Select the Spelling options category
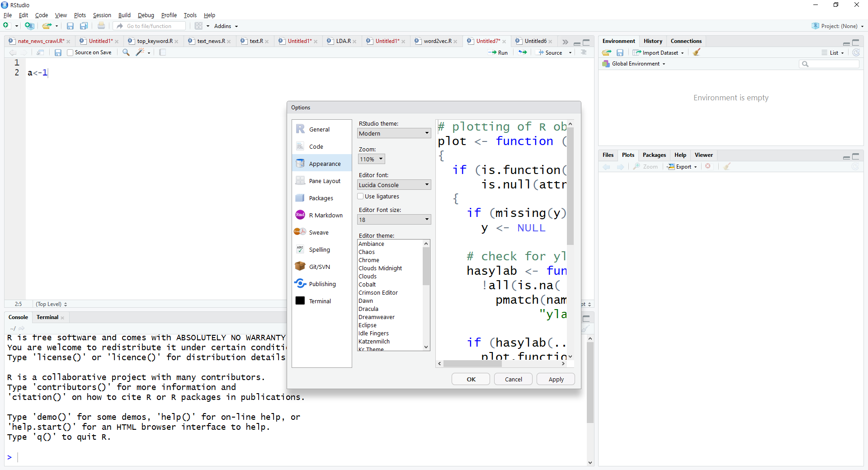 coord(321,249)
